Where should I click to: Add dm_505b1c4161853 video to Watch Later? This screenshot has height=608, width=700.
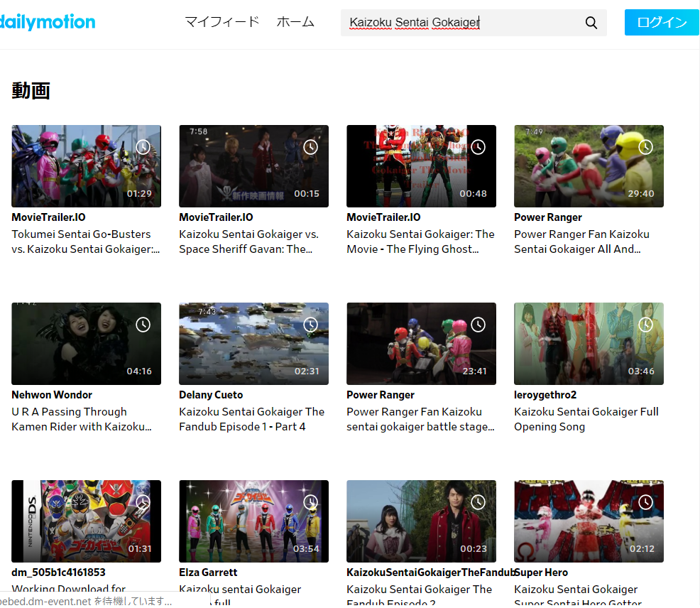pyautogui.click(x=143, y=502)
